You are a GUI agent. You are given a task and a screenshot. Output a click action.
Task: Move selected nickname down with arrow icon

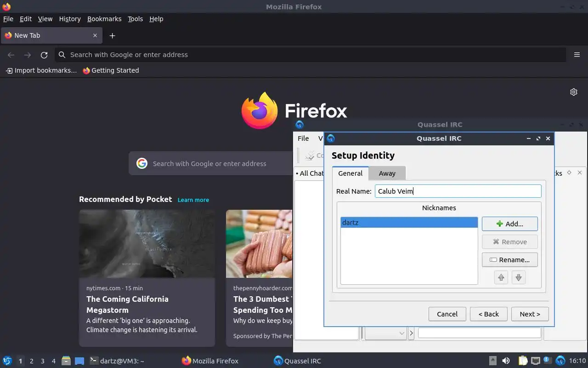pyautogui.click(x=518, y=277)
